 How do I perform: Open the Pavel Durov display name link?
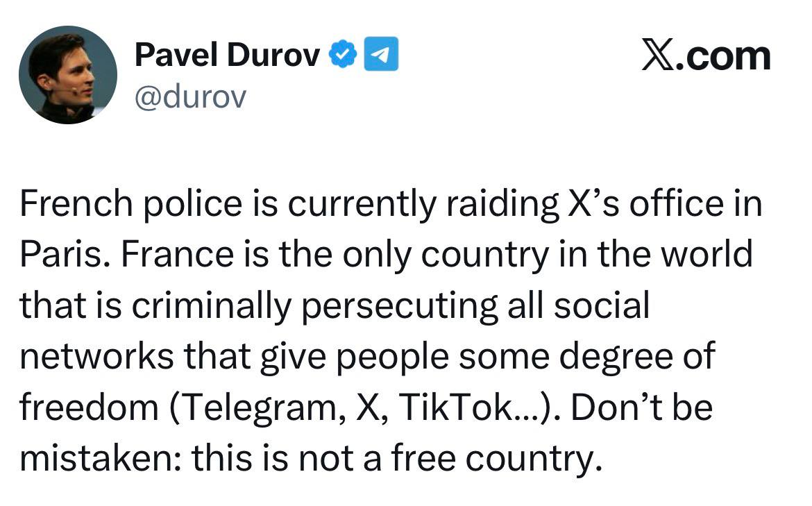pos(227,56)
